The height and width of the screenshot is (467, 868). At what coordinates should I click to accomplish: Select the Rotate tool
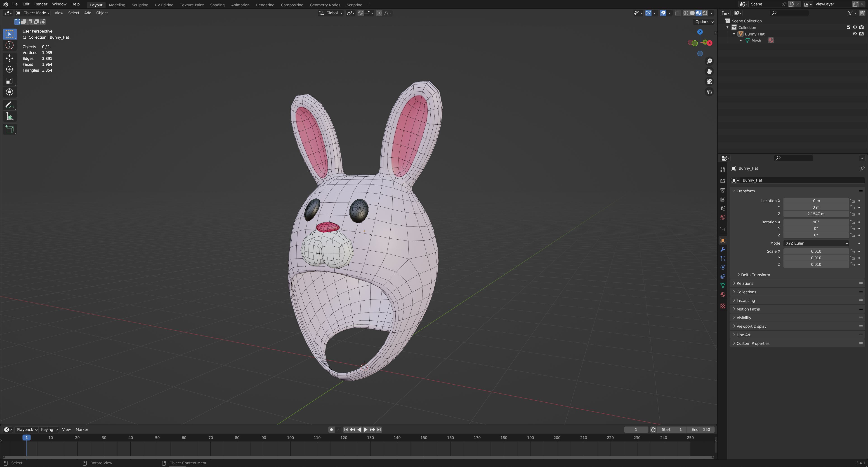click(9, 69)
